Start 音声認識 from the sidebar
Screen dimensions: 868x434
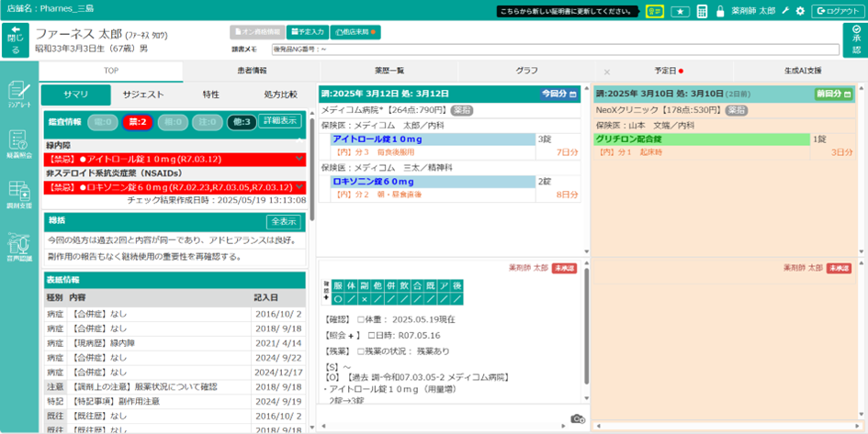pyautogui.click(x=18, y=246)
